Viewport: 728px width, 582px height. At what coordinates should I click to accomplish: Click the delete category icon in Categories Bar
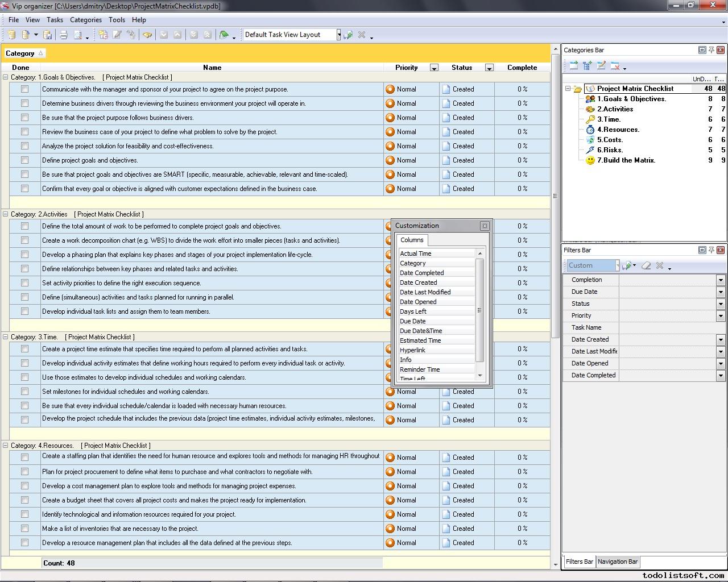pyautogui.click(x=615, y=66)
